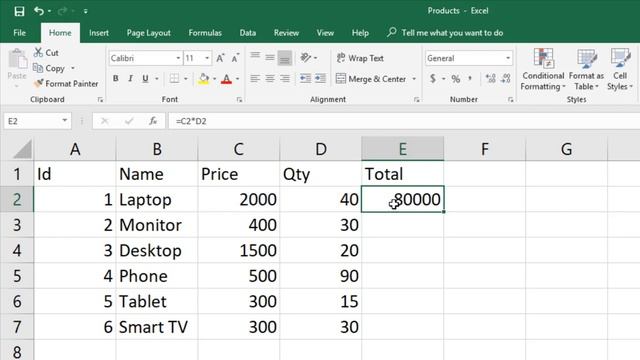Click the Increase Decimal icon
Image resolution: width=640 pixels, height=360 pixels.
(x=490, y=78)
